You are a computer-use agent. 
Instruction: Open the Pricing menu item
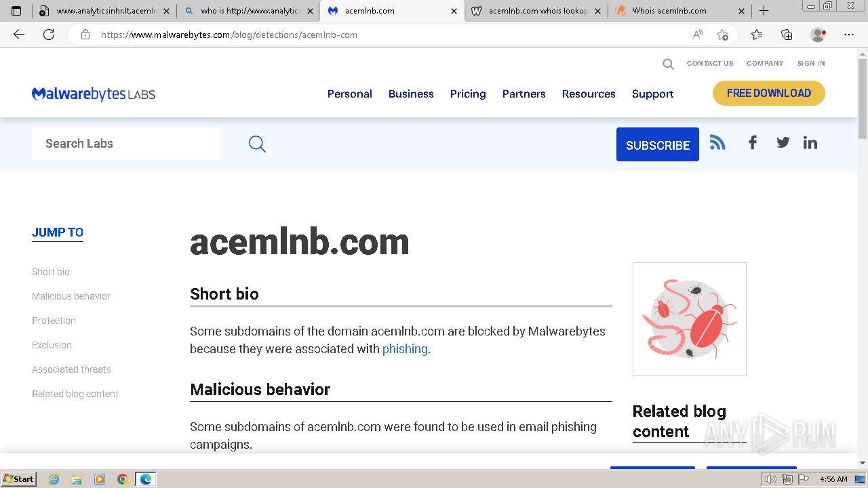click(x=468, y=94)
